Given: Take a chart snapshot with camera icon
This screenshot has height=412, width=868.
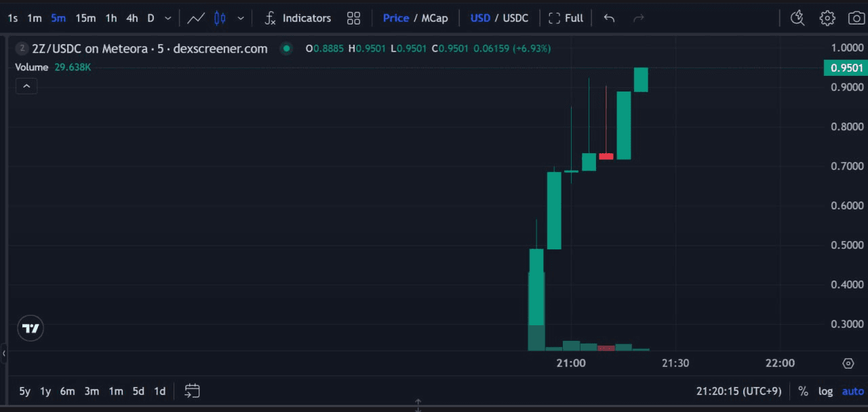Looking at the screenshot, I should click(856, 18).
